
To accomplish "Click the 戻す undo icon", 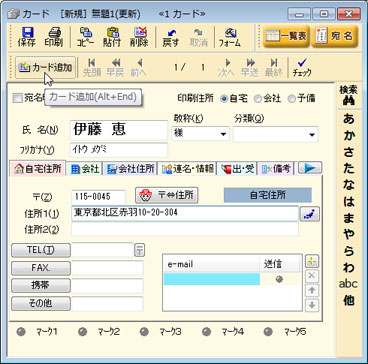I will pos(171,37).
